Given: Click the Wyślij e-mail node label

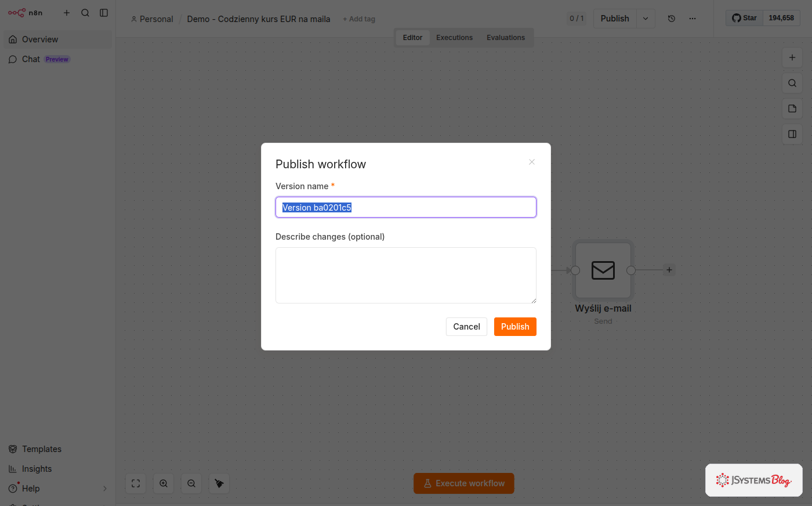Looking at the screenshot, I should point(603,309).
